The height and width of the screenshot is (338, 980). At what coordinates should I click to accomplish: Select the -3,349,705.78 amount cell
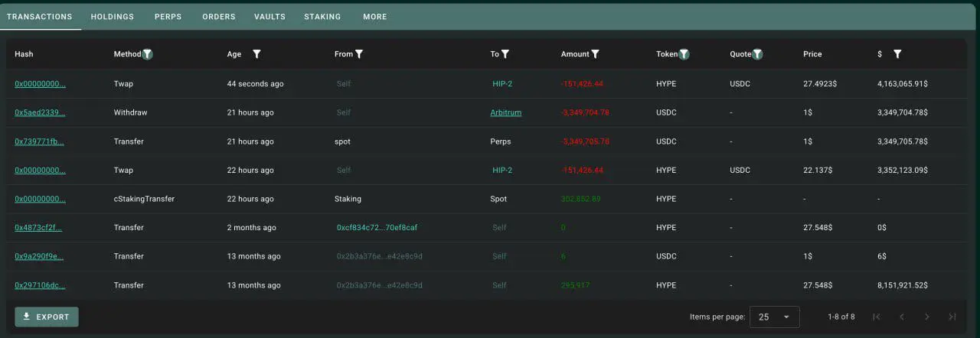(x=585, y=141)
